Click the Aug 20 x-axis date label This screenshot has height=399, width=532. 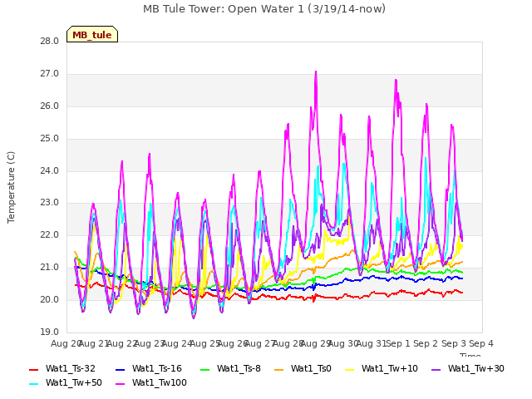click(x=66, y=343)
